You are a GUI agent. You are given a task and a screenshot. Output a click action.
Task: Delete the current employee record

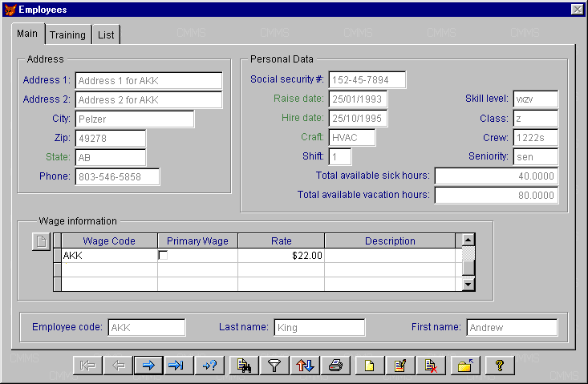click(x=431, y=366)
